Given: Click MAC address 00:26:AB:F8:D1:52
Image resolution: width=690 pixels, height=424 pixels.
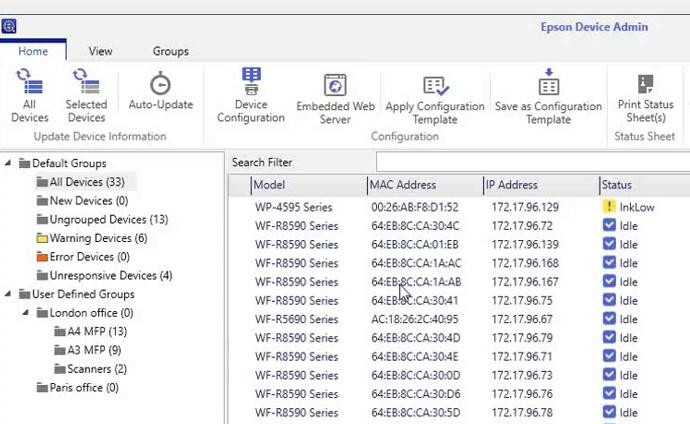Looking at the screenshot, I should (415, 207).
